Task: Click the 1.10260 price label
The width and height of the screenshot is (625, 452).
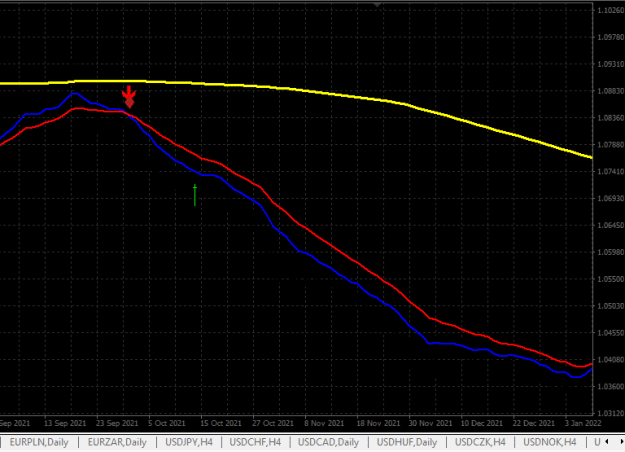Action: click(x=611, y=10)
